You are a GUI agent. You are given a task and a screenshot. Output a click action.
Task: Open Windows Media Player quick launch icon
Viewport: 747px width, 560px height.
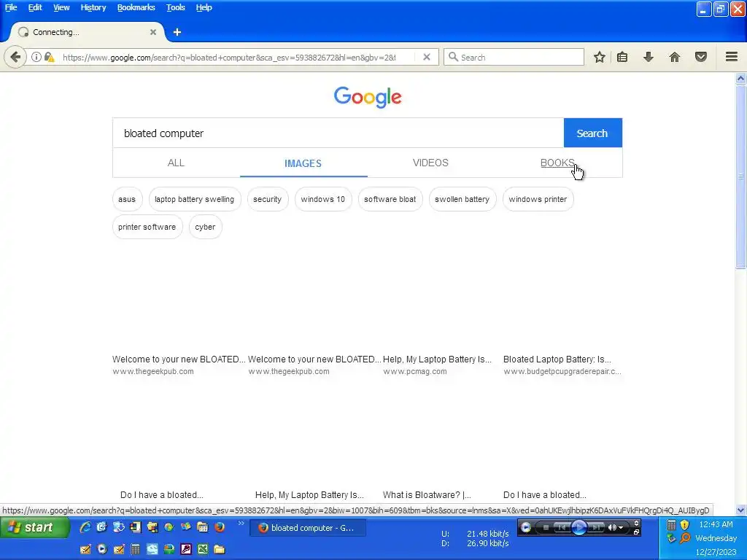click(x=102, y=549)
